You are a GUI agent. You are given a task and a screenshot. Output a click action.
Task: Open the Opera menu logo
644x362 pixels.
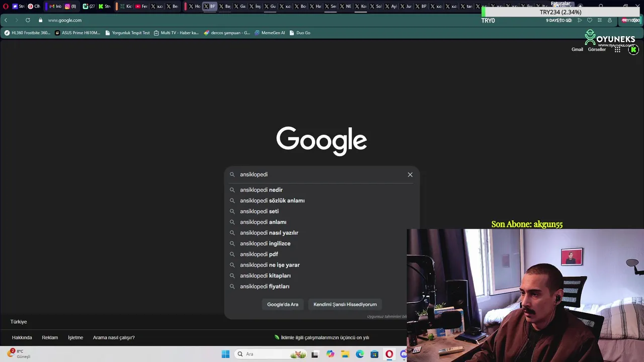tap(6, 7)
